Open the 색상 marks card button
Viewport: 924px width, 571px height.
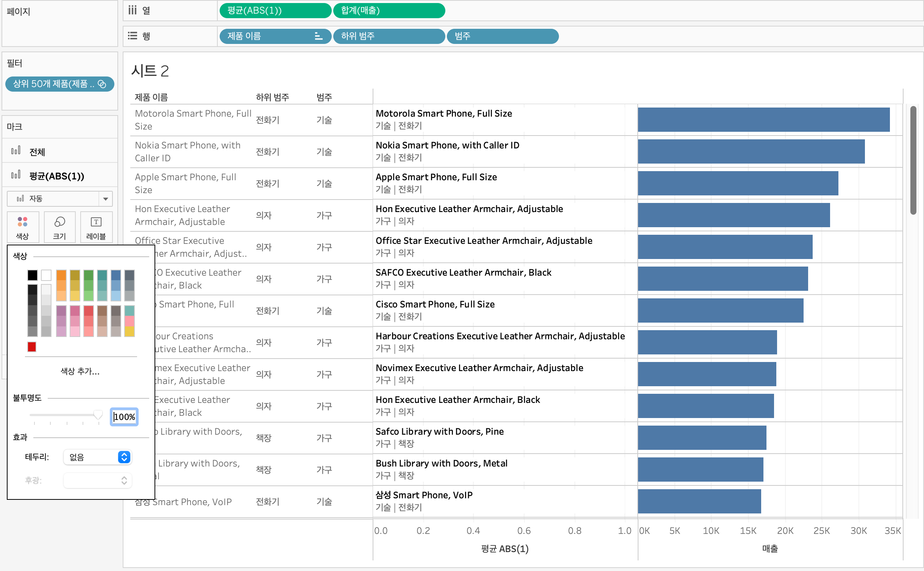[22, 227]
